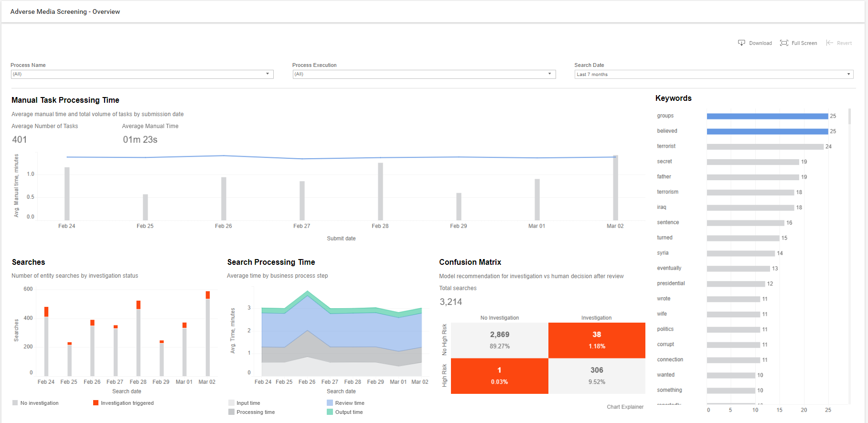Toggle the Review time legend swatch
Image resolution: width=868 pixels, height=423 pixels.
click(330, 403)
